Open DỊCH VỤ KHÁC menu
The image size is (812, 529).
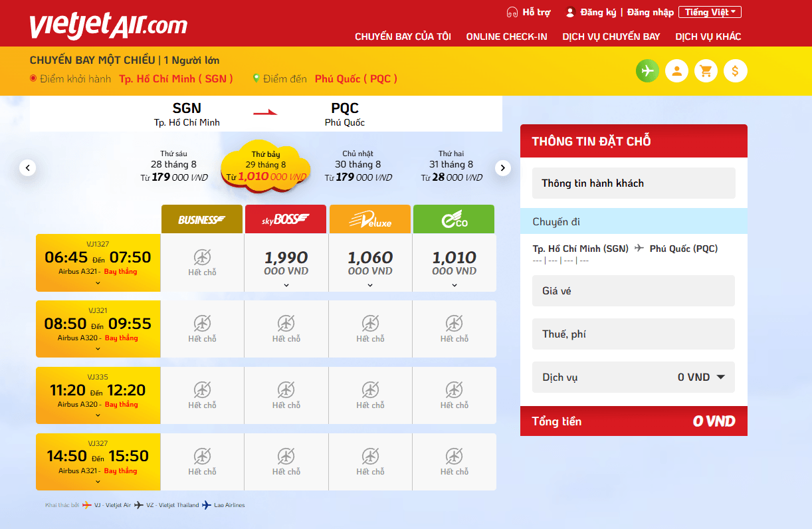click(708, 37)
